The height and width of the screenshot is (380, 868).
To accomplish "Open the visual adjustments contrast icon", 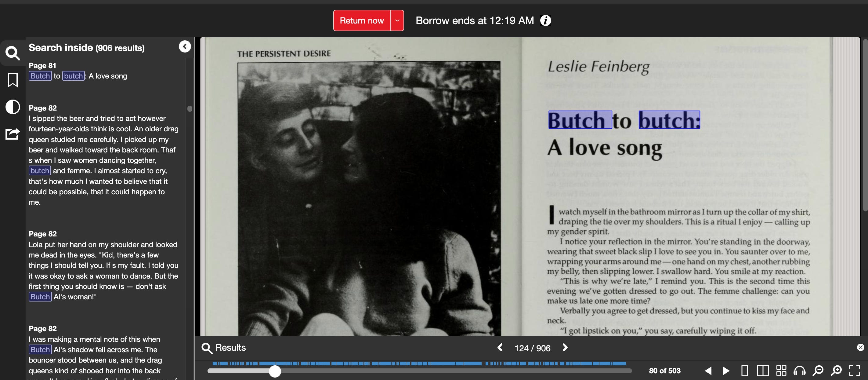I will [13, 107].
